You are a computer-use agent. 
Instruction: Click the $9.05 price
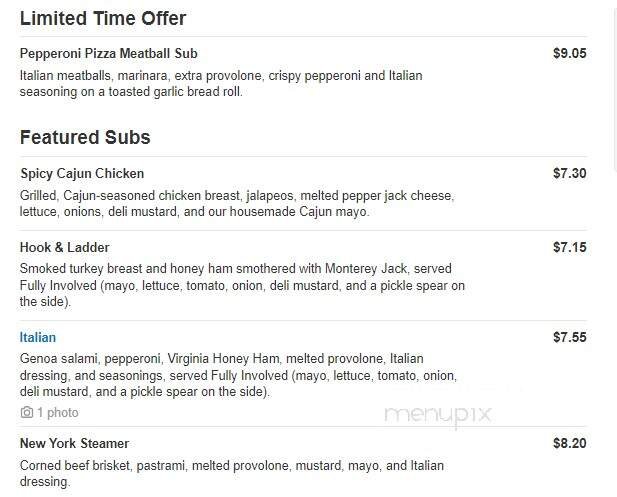click(569, 54)
